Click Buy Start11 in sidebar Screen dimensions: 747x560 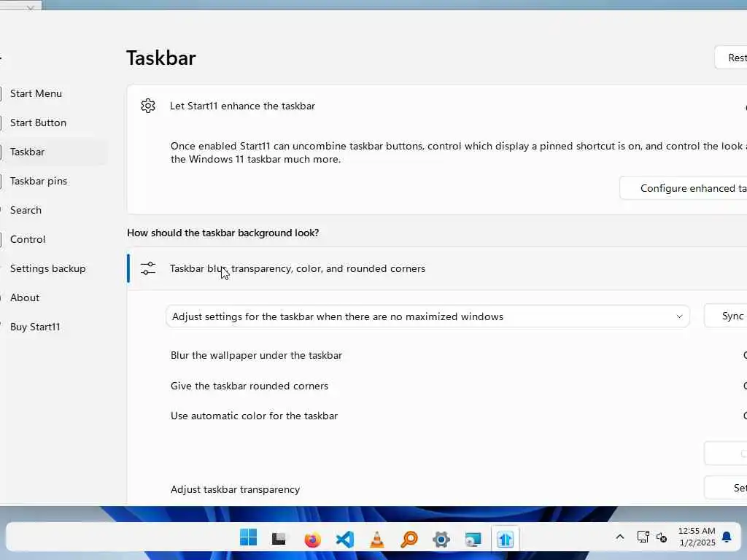coord(35,327)
